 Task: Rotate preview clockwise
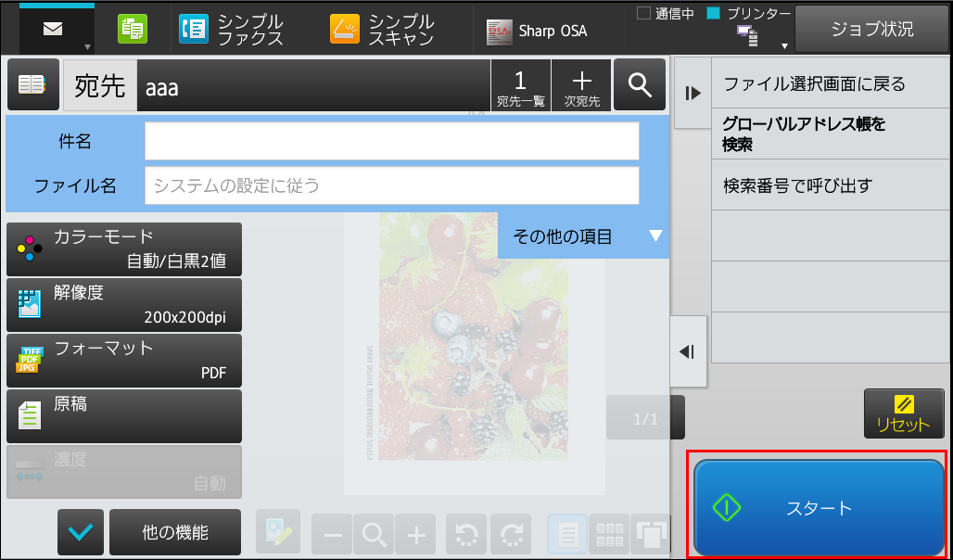(x=511, y=534)
